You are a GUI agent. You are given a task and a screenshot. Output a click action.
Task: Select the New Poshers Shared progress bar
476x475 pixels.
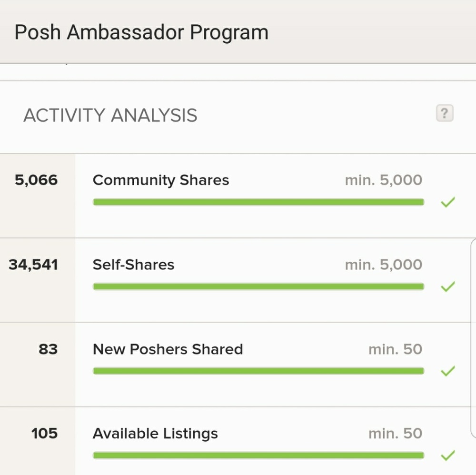tap(258, 371)
